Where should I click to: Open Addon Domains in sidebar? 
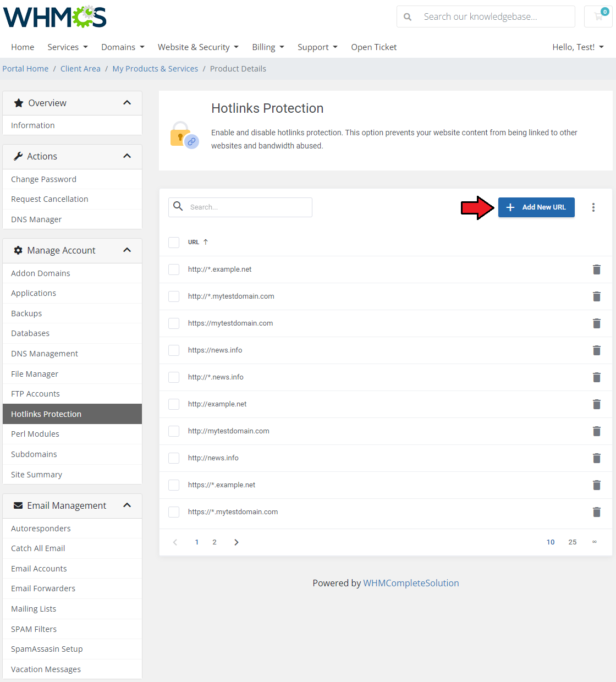[72, 273]
